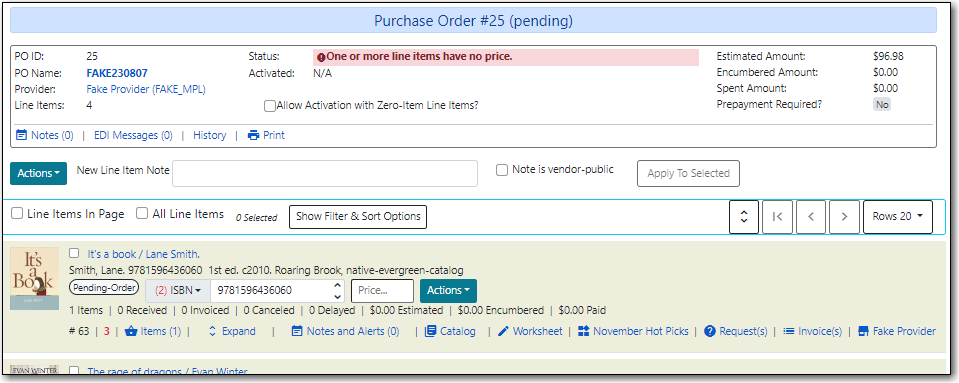Click Apply To Selected button

tap(688, 173)
